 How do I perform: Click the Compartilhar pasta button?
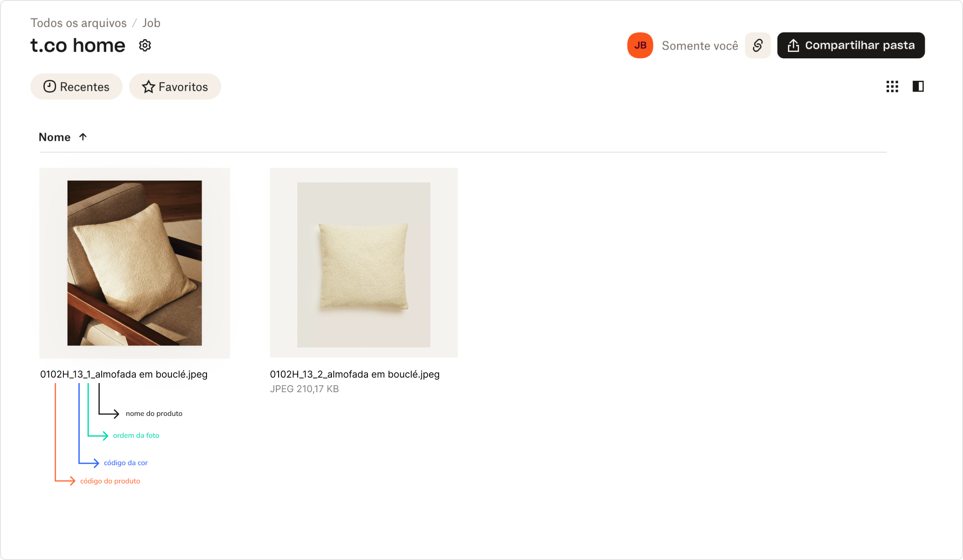851,45
